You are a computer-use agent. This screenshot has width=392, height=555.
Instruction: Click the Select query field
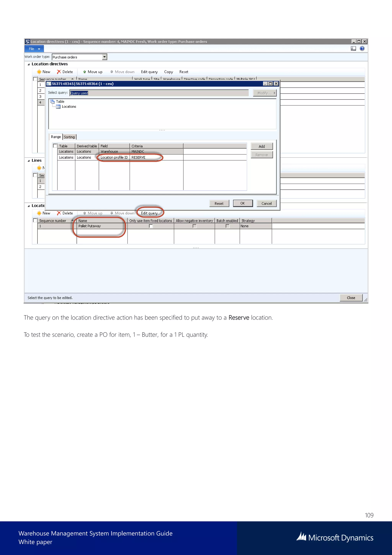[159, 93]
